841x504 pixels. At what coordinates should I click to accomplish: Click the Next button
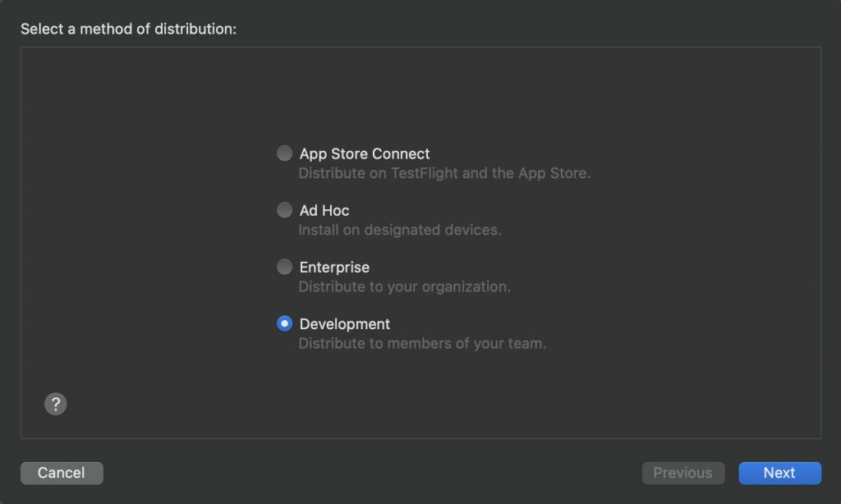pos(779,473)
